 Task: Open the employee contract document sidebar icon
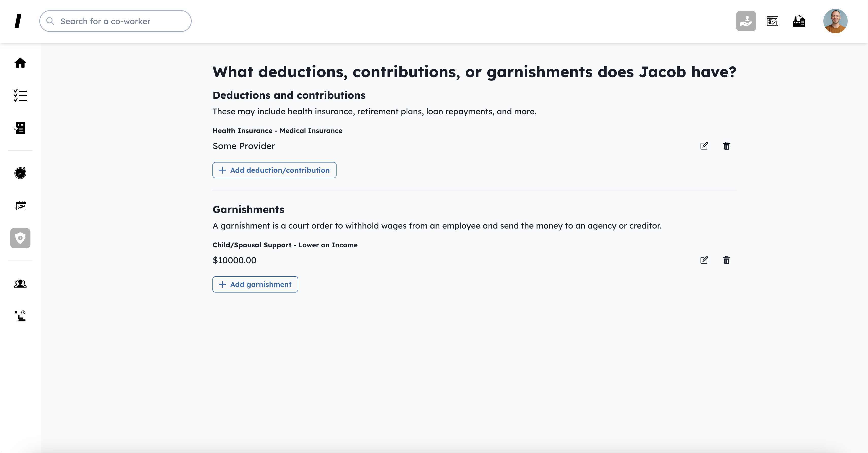(20, 128)
